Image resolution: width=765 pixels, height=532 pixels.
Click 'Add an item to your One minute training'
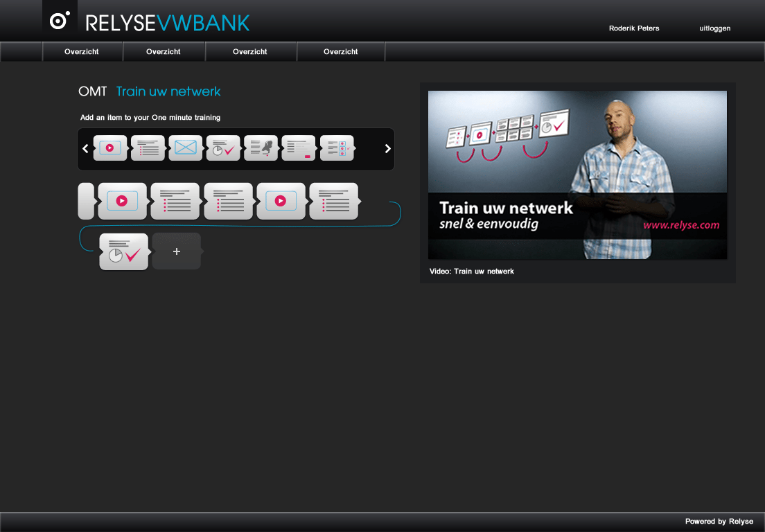pos(150,118)
